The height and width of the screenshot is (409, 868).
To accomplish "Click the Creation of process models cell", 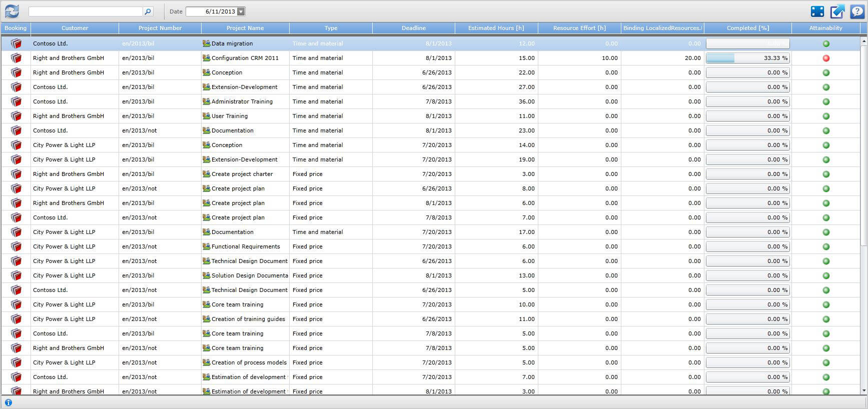I will [x=249, y=362].
